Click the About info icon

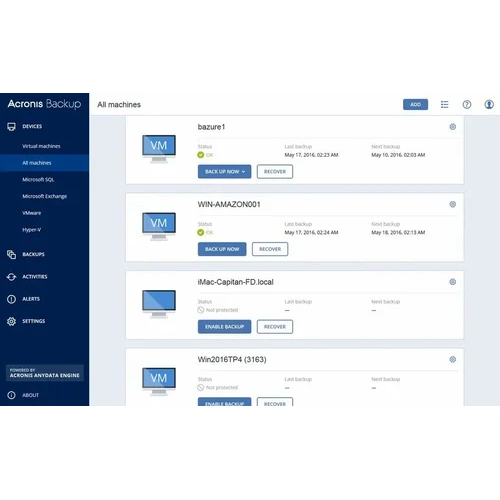[x=11, y=395]
